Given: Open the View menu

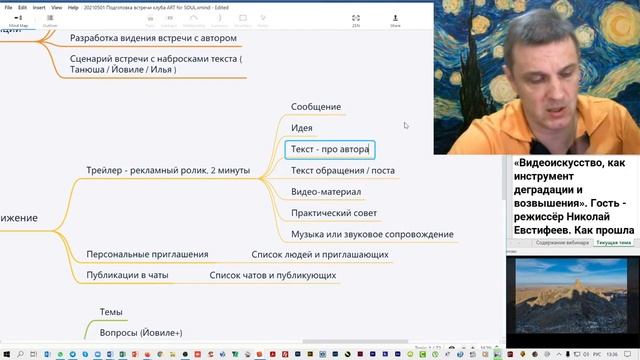Looking at the screenshot, I should click(56, 7).
